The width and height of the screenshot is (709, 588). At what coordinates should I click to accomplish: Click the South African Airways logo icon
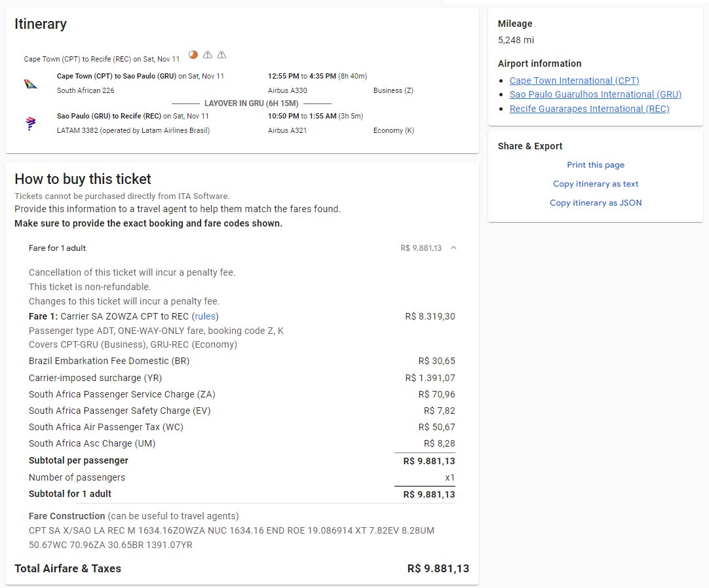pyautogui.click(x=30, y=84)
